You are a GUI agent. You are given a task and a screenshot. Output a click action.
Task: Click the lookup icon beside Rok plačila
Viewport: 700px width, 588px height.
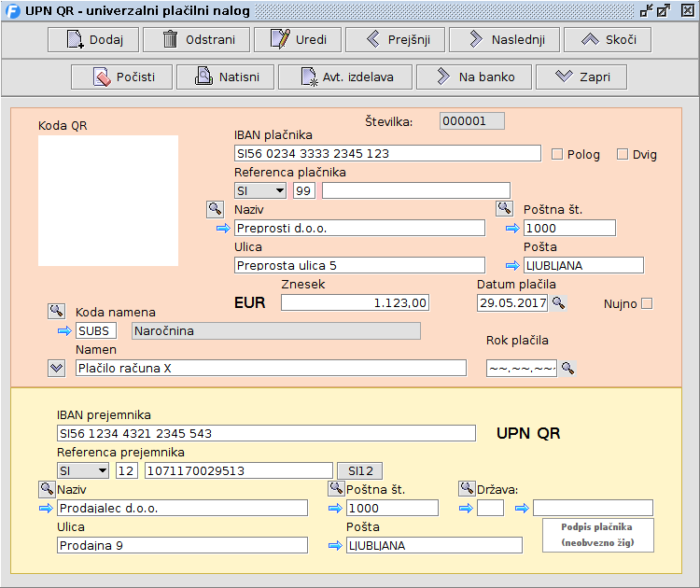point(567,368)
